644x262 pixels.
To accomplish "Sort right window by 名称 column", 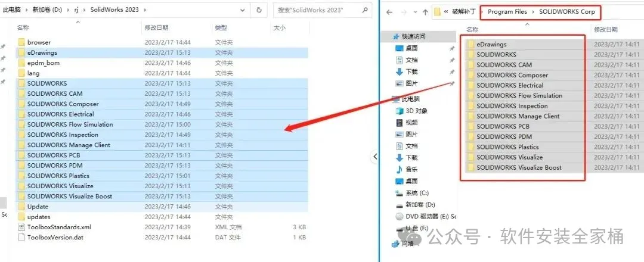I will [472, 30].
